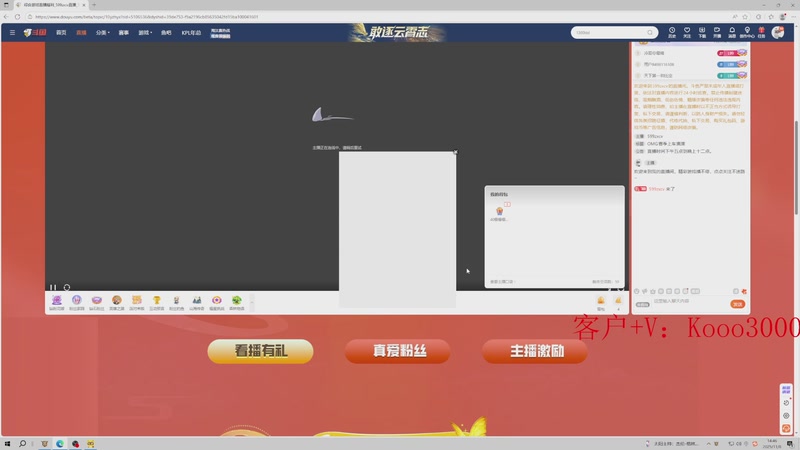Expand the 分类 category dropdown

pyautogui.click(x=103, y=33)
